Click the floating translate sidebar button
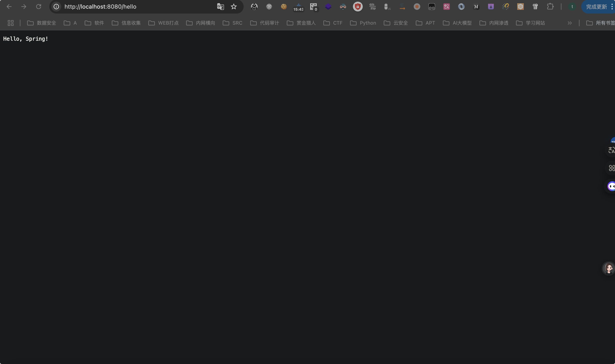615x364 pixels. pyautogui.click(x=611, y=150)
